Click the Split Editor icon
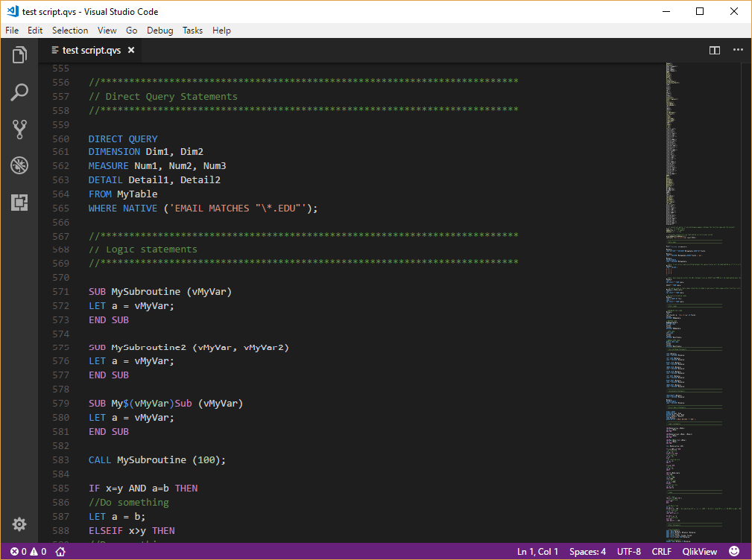Image resolution: width=752 pixels, height=560 pixels. coord(714,50)
